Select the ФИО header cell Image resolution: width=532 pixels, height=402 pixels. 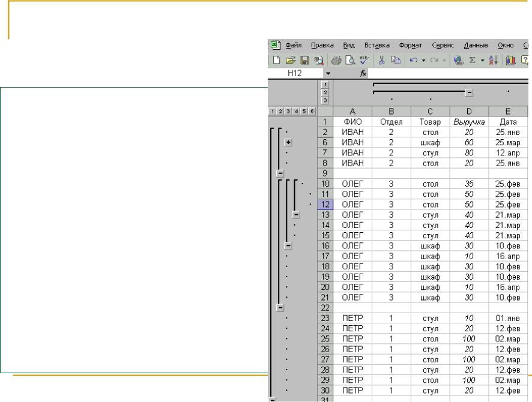click(x=352, y=122)
